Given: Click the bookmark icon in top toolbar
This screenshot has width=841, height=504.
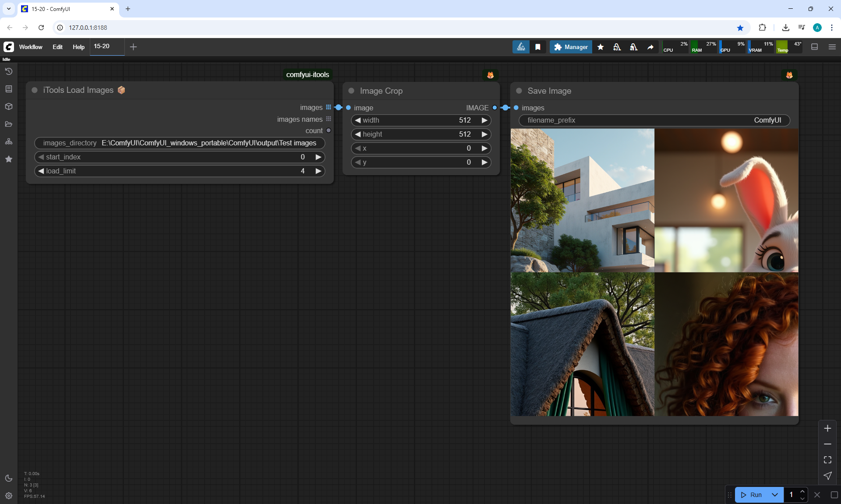Looking at the screenshot, I should click(x=538, y=47).
